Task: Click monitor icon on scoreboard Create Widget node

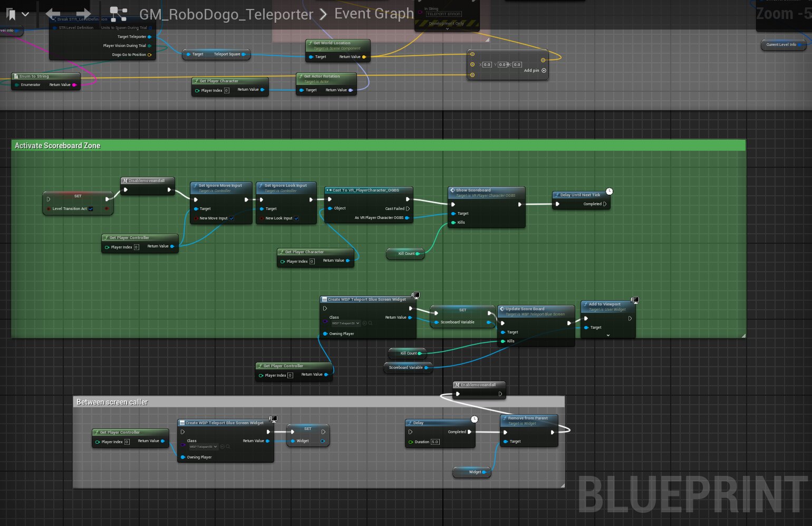Action: (415, 296)
